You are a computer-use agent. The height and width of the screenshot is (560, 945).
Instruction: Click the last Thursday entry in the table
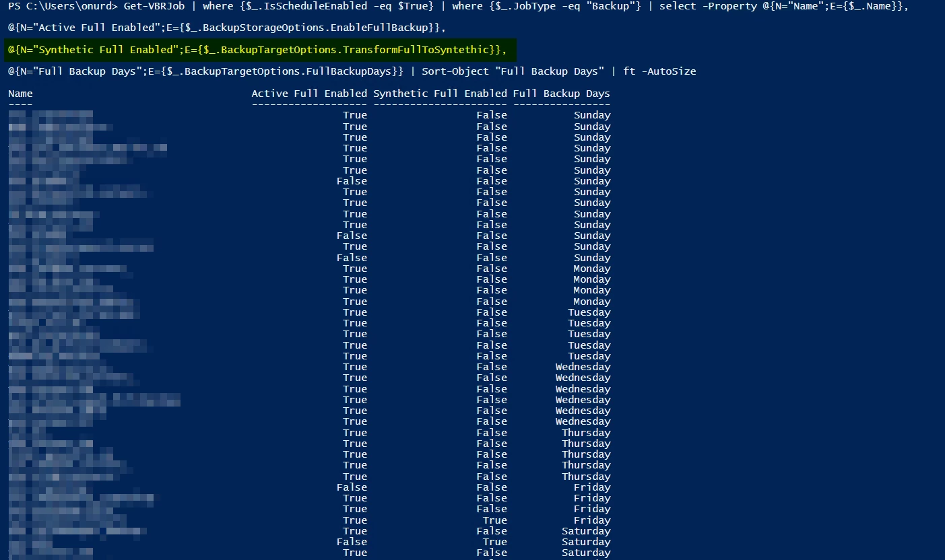pyautogui.click(x=586, y=477)
